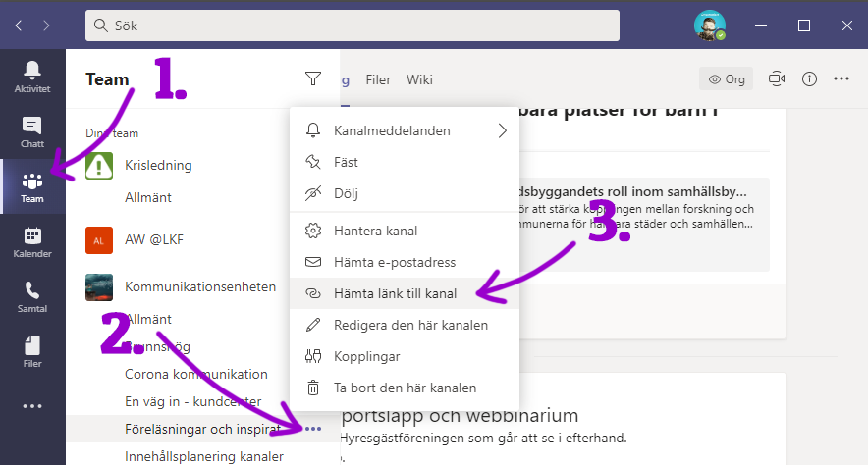The width and height of the screenshot is (868, 465).
Task: Click the Org visibility button
Action: click(x=727, y=79)
